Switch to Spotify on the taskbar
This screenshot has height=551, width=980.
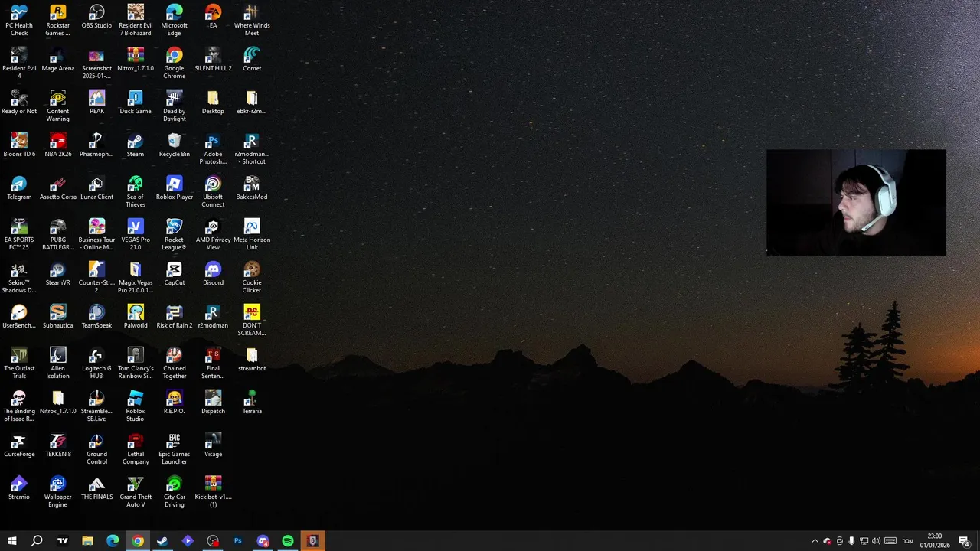[288, 541]
